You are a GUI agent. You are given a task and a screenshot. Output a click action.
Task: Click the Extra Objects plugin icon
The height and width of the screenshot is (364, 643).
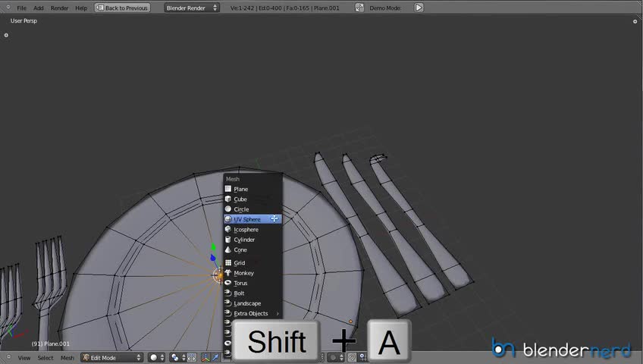[x=228, y=312]
